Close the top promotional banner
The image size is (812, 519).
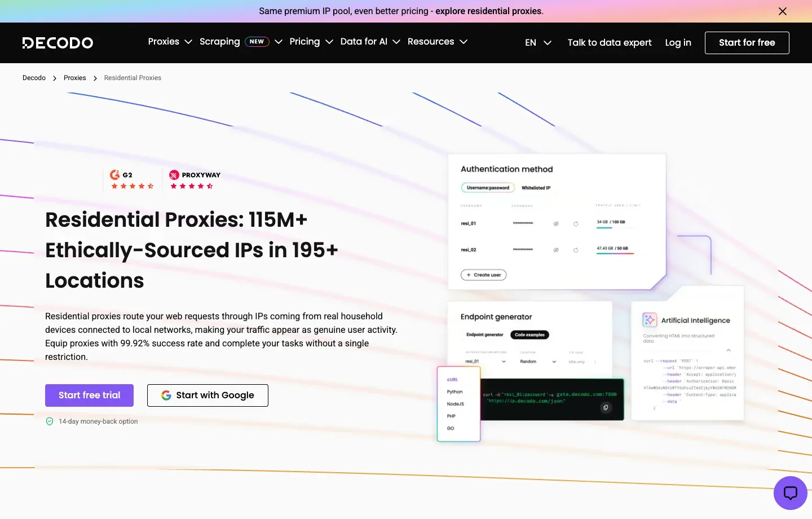(783, 11)
